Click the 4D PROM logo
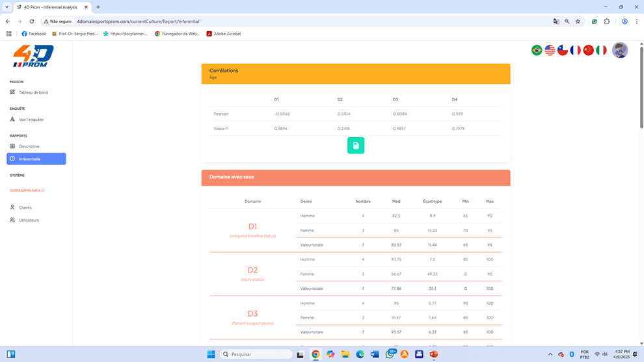The image size is (644, 362). point(33,57)
